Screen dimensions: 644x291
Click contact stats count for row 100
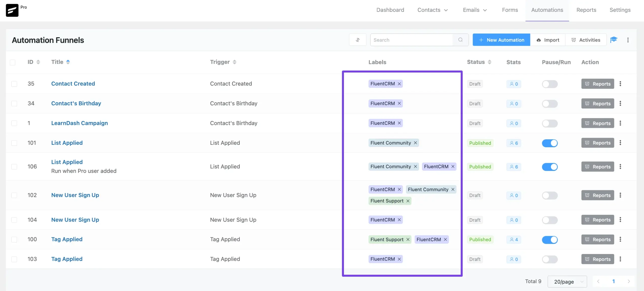[x=516, y=240]
